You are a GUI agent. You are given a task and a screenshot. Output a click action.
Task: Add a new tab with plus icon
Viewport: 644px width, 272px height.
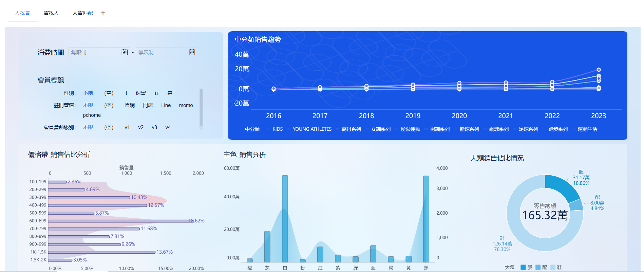(x=103, y=13)
